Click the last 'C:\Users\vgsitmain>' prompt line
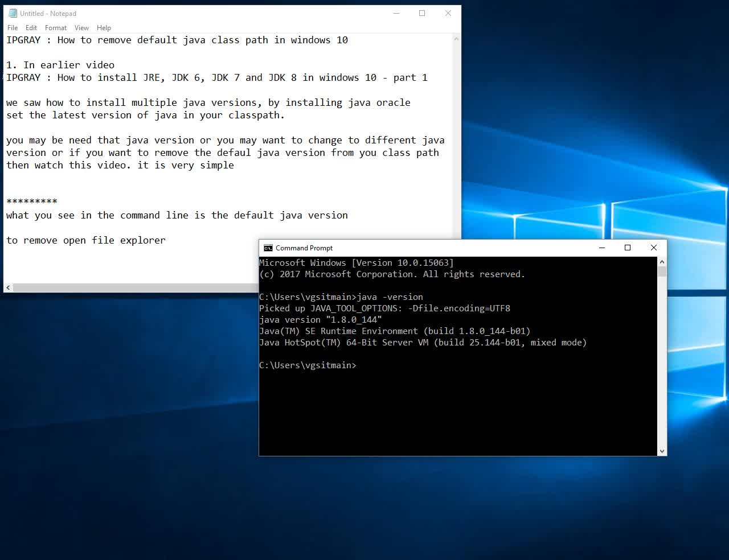 tap(308, 365)
